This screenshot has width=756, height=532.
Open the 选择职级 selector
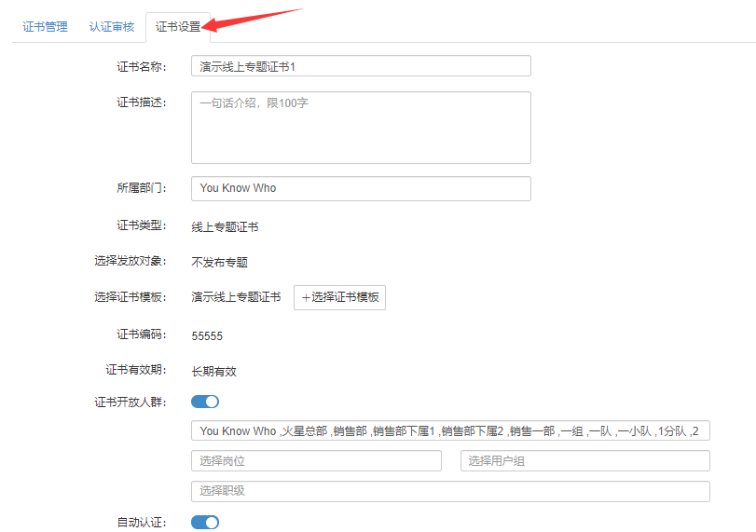[450, 491]
